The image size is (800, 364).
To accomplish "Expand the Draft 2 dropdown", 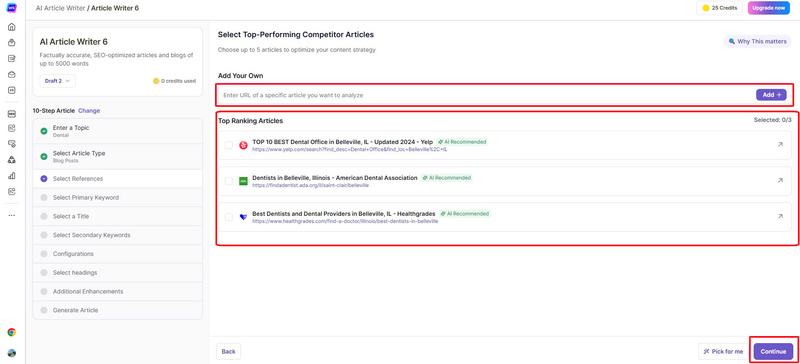I will pyautogui.click(x=57, y=81).
